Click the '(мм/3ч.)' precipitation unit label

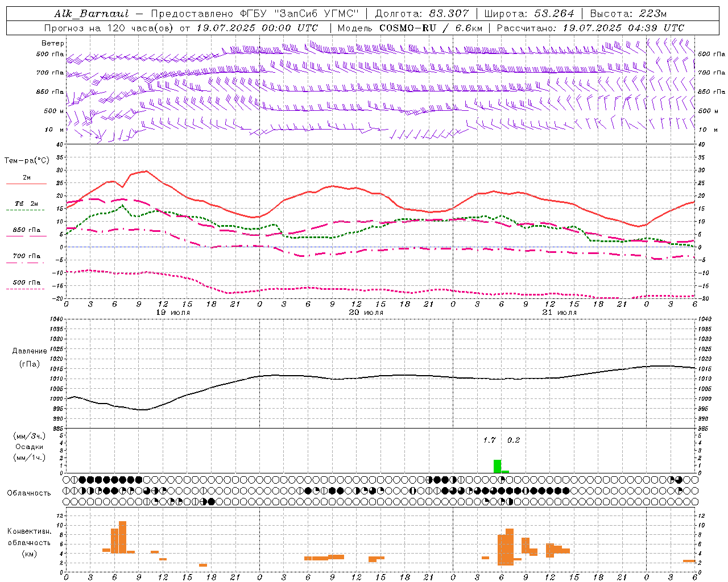[x=30, y=436]
